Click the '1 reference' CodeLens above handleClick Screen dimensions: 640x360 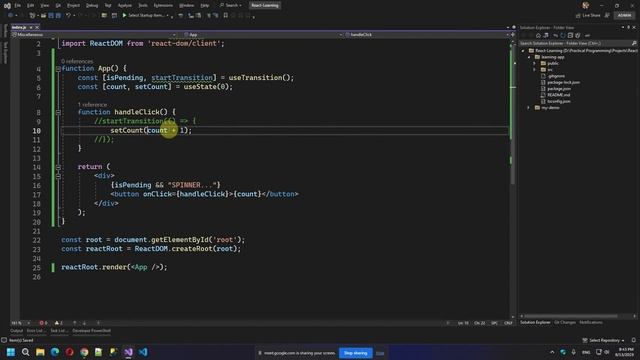pyautogui.click(x=92, y=105)
